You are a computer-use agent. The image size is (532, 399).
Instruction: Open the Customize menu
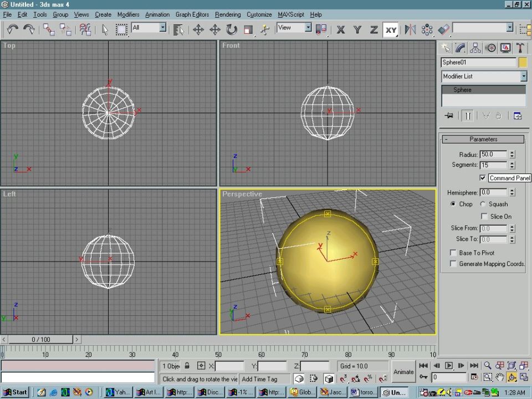click(259, 14)
